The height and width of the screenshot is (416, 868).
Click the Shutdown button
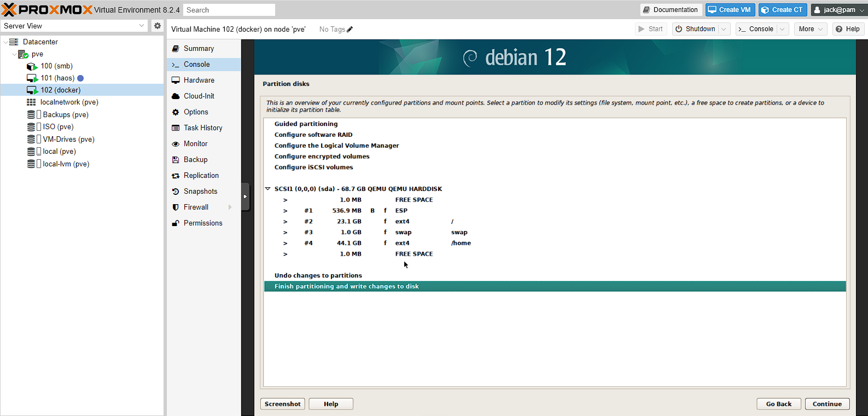pos(695,29)
